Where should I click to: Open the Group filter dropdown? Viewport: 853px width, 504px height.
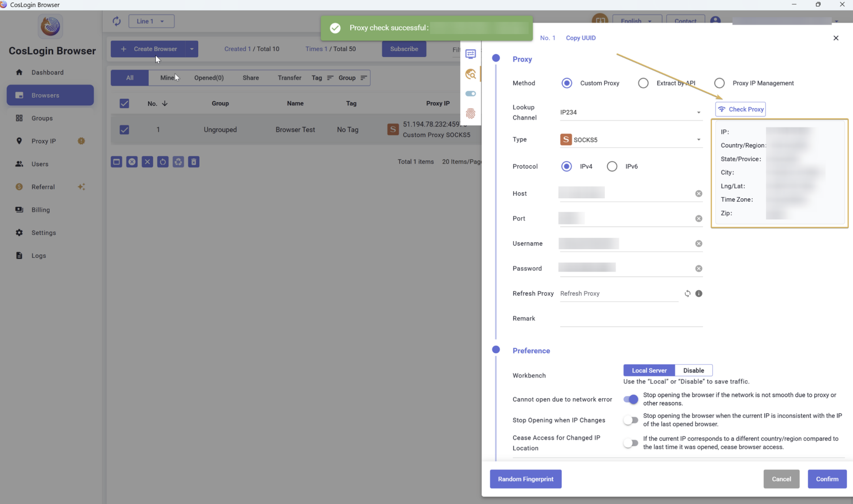(x=352, y=78)
